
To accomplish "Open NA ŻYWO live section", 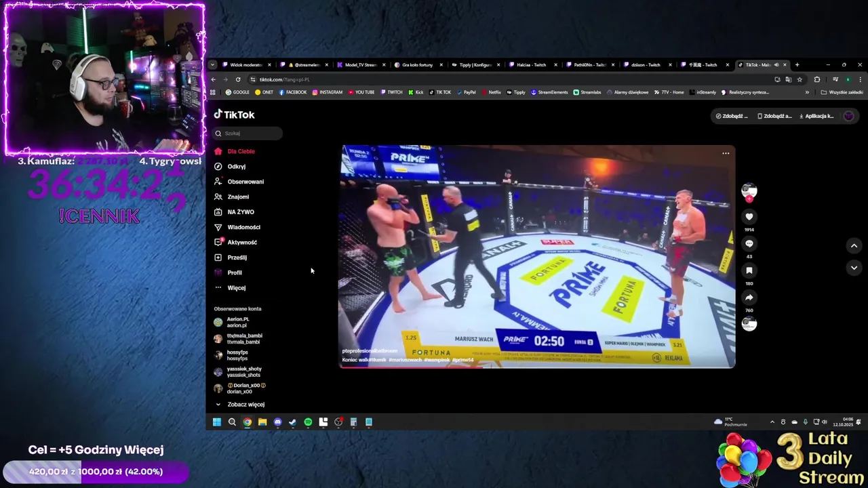I will [x=234, y=211].
